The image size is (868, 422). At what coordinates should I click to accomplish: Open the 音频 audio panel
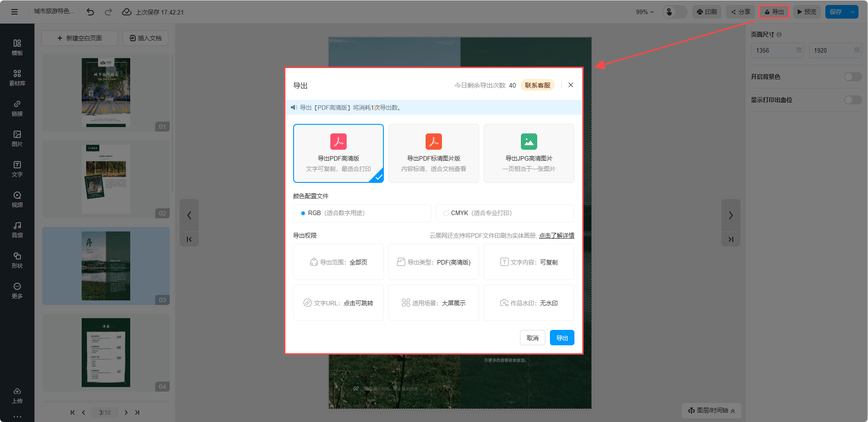[x=17, y=230]
